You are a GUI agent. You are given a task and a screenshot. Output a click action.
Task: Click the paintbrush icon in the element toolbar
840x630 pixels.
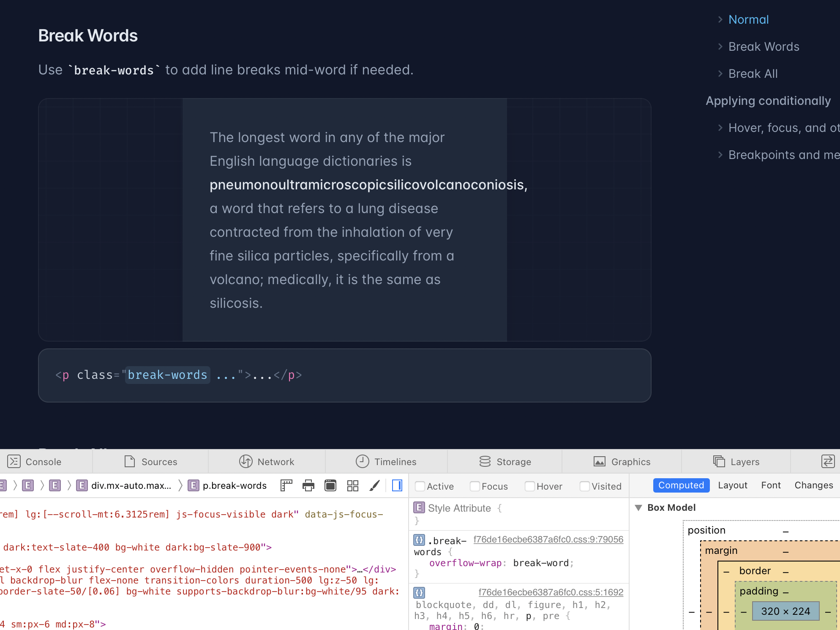(x=374, y=485)
